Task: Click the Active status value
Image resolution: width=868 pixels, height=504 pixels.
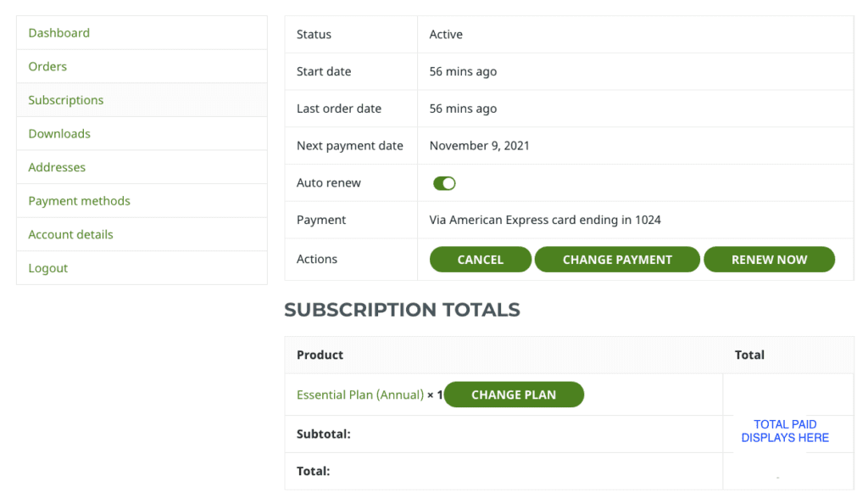Action: 446,35
